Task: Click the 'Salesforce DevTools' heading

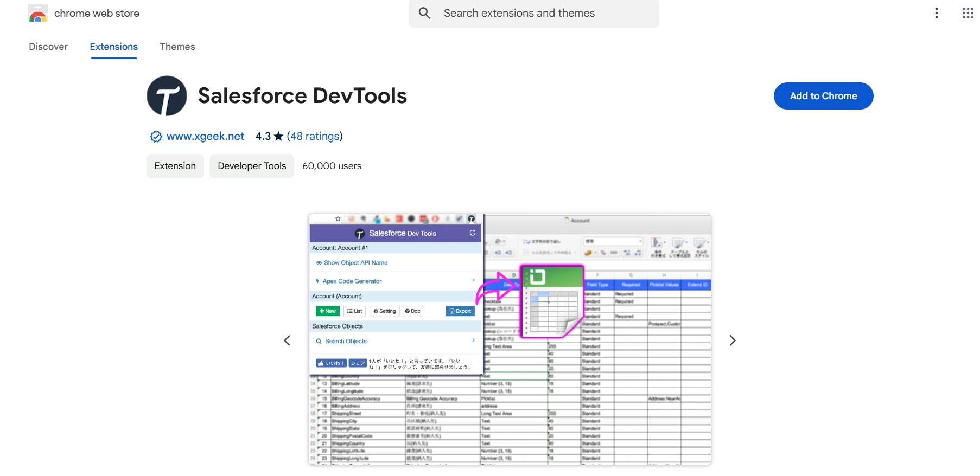Action: click(302, 96)
